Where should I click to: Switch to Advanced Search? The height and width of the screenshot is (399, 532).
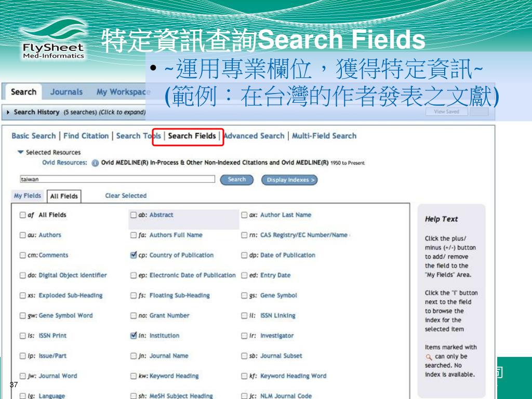(x=254, y=136)
